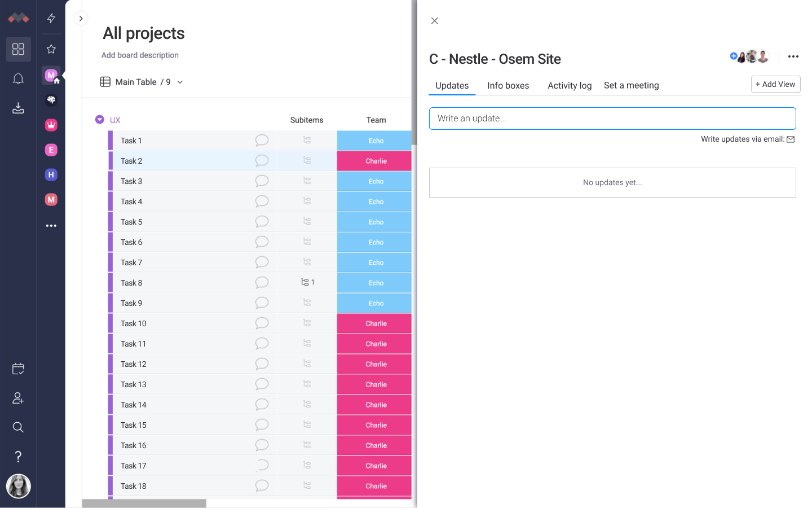
Task: Switch to the Info boxes tab
Action: pyautogui.click(x=508, y=86)
